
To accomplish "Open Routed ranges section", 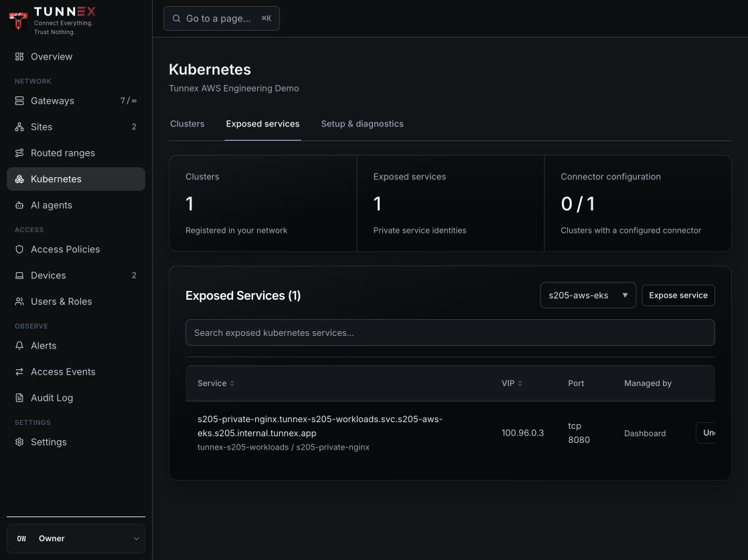I will coord(76,153).
